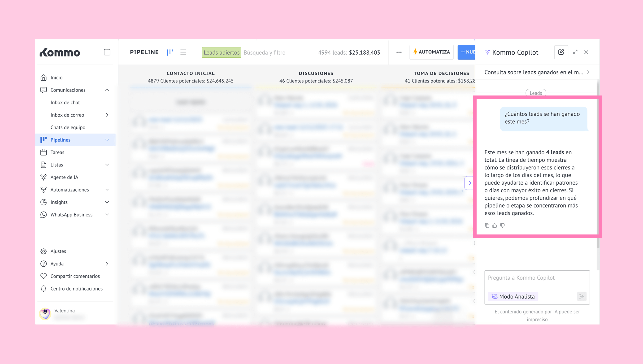Copy the Copilot response text
The image size is (643, 364).
(487, 225)
